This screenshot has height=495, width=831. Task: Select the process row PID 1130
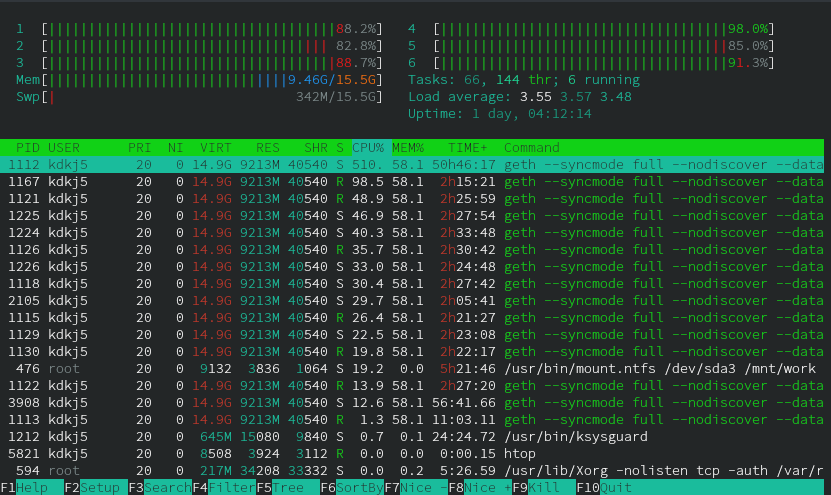pyautogui.click(x=412, y=351)
